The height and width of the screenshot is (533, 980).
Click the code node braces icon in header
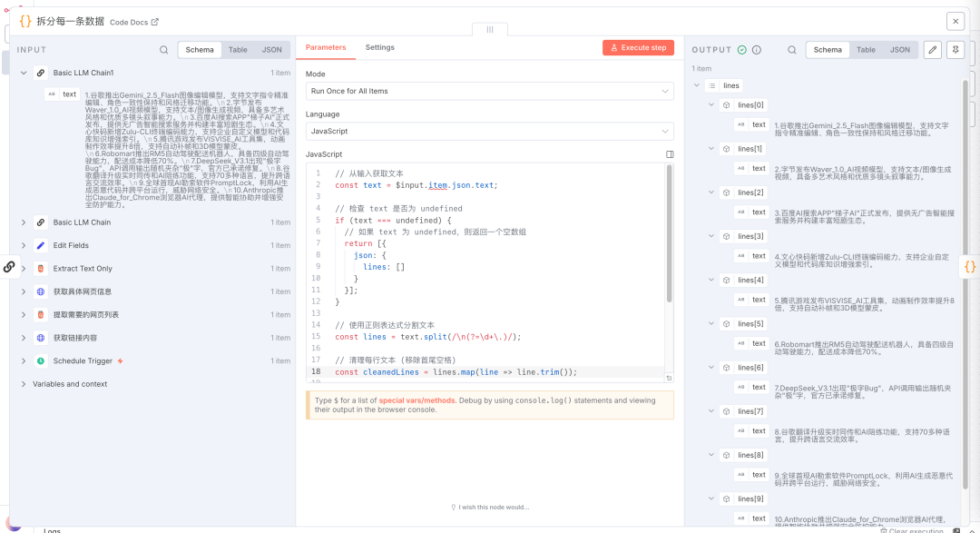pyautogui.click(x=25, y=21)
